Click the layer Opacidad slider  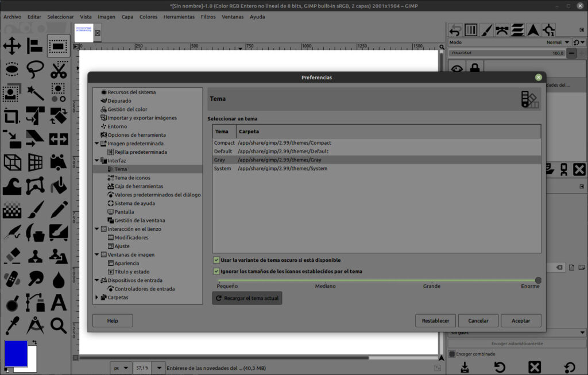point(506,53)
